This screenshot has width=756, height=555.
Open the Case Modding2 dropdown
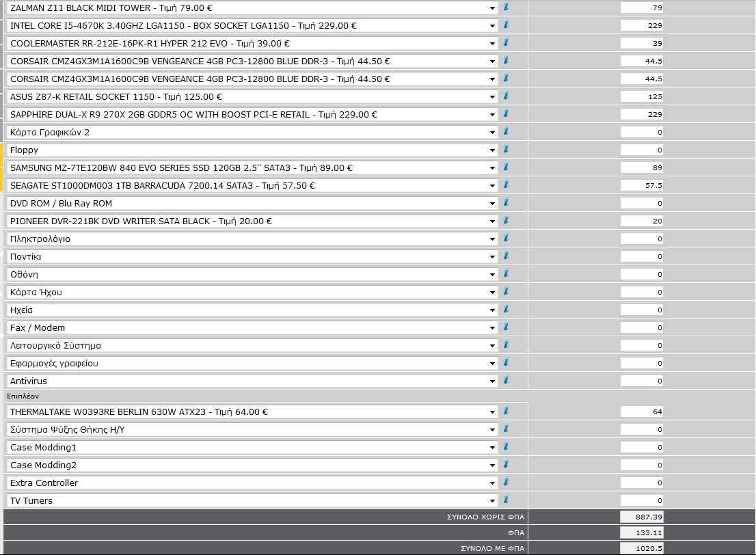252,465
